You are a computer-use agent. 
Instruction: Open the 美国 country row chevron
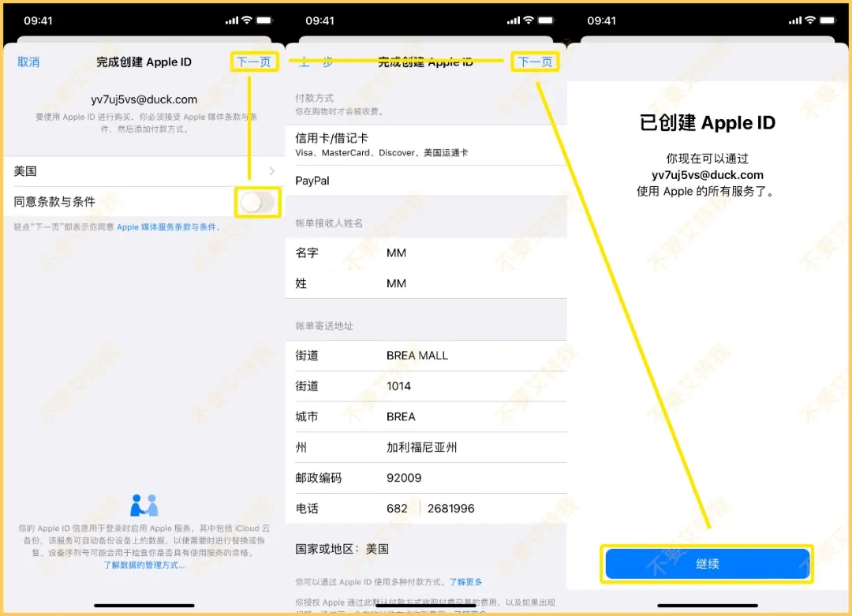[x=271, y=171]
